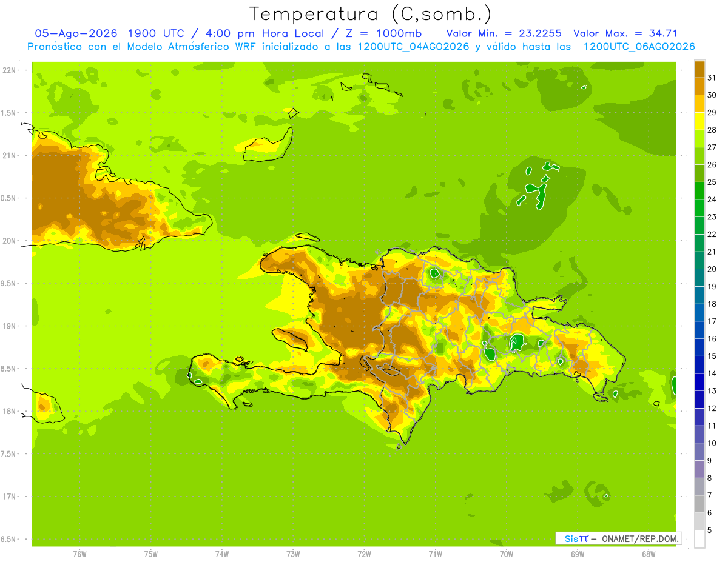This screenshot has width=728, height=562.
Task: Click the gray swatch between 6 and 7
Action: (699, 504)
